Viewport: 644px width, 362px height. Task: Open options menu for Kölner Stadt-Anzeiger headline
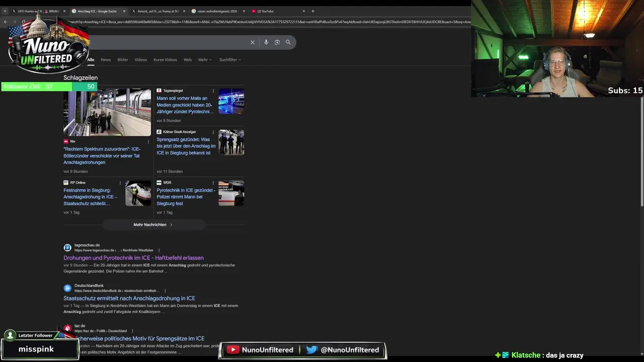click(213, 132)
